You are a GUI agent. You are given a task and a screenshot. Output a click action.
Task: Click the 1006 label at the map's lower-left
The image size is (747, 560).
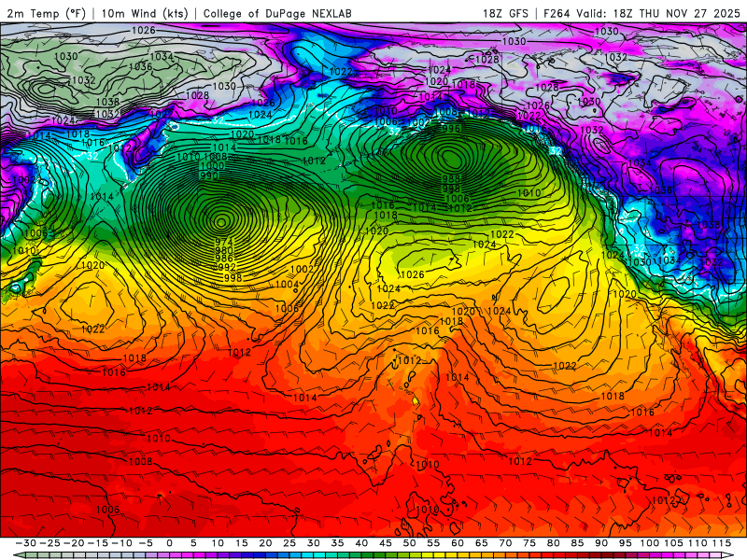pyautogui.click(x=107, y=510)
